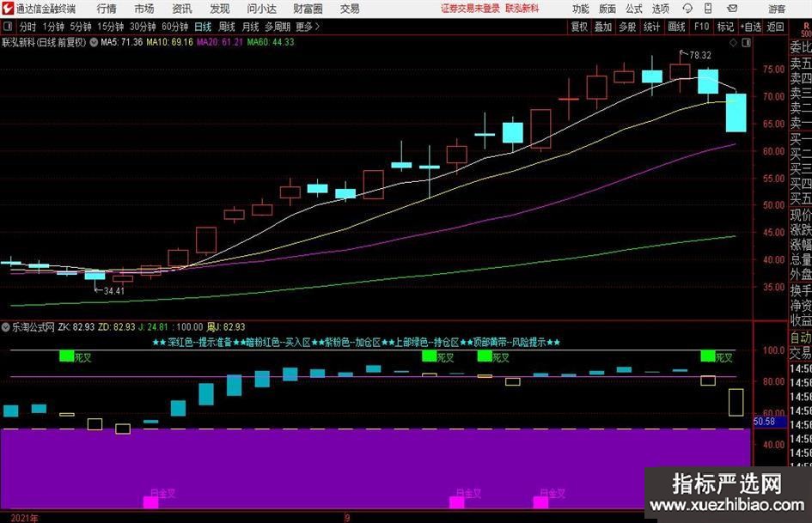This screenshot has width=812, height=523.
Task: Click the 返回 back button
Action: [x=775, y=27]
